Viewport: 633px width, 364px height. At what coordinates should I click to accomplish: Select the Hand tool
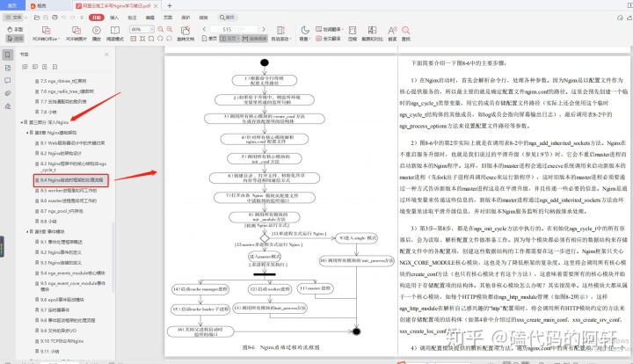15,30
